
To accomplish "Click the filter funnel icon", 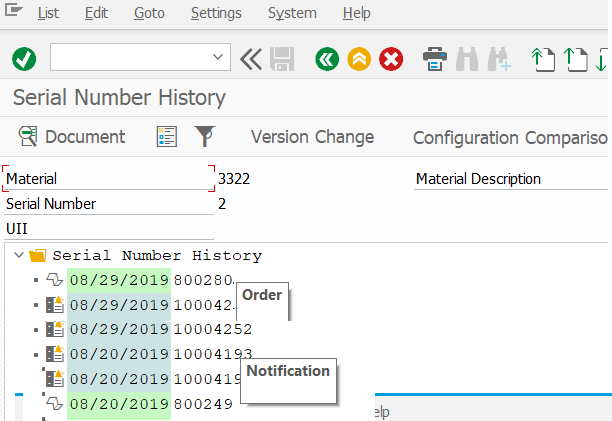I will pyautogui.click(x=204, y=137).
